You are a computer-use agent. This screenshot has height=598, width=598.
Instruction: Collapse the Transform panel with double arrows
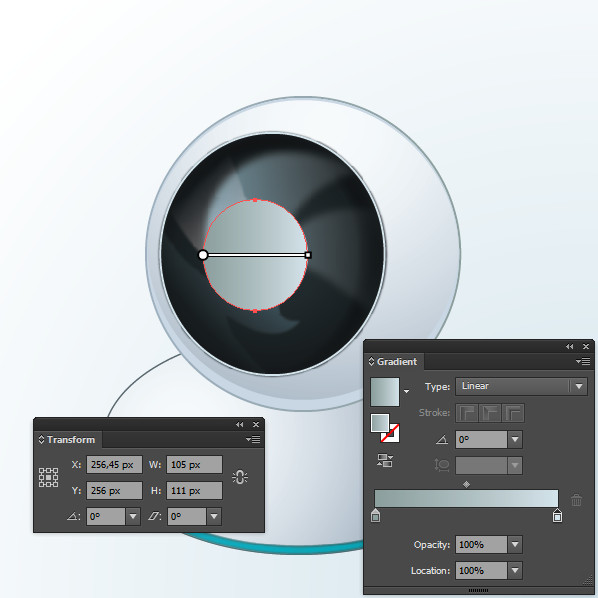tap(240, 424)
